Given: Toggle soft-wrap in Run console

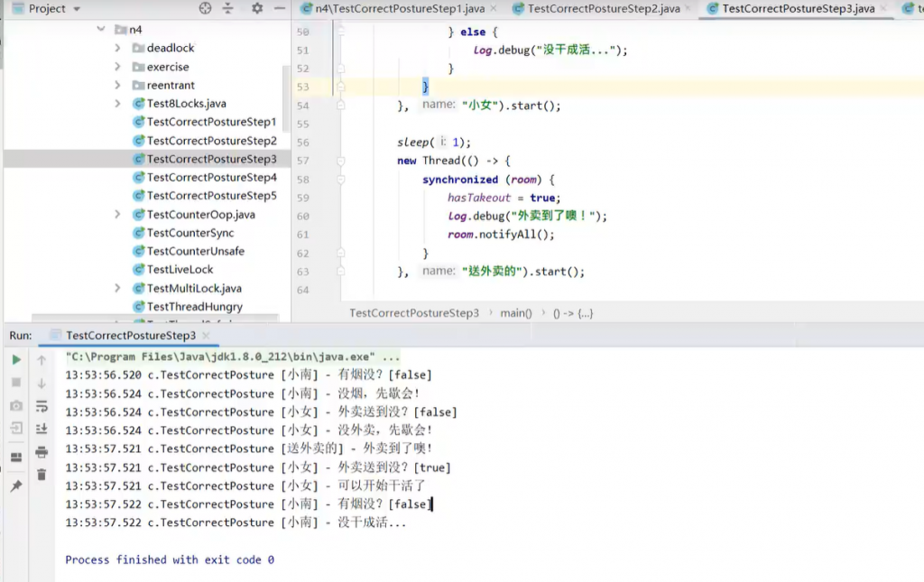Looking at the screenshot, I should (x=42, y=406).
